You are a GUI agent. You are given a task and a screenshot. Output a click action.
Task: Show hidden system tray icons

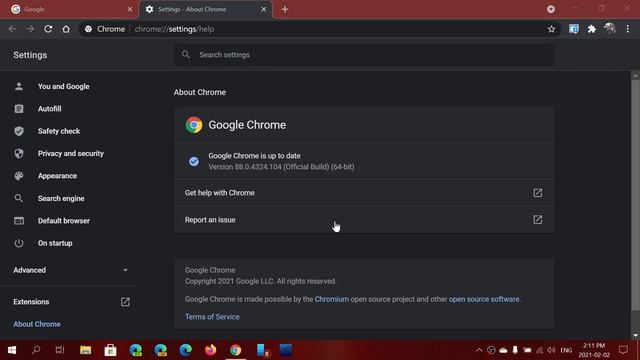[x=479, y=350]
